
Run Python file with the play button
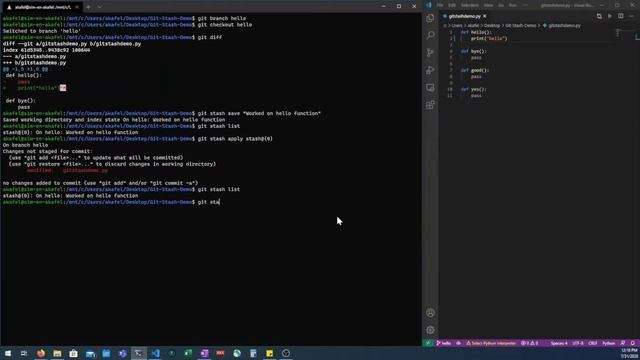coord(610,16)
